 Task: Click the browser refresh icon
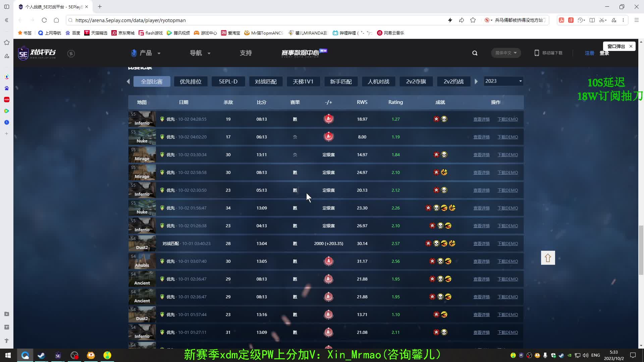(x=44, y=20)
